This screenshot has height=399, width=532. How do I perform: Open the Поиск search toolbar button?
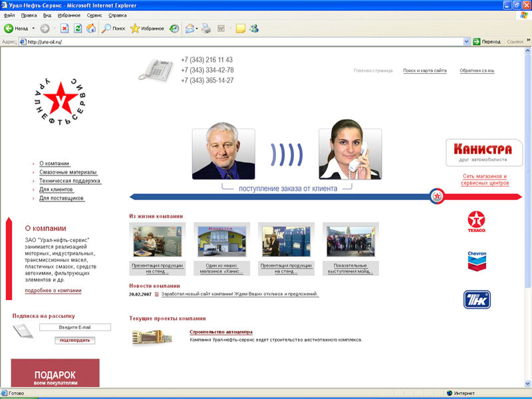click(x=114, y=29)
